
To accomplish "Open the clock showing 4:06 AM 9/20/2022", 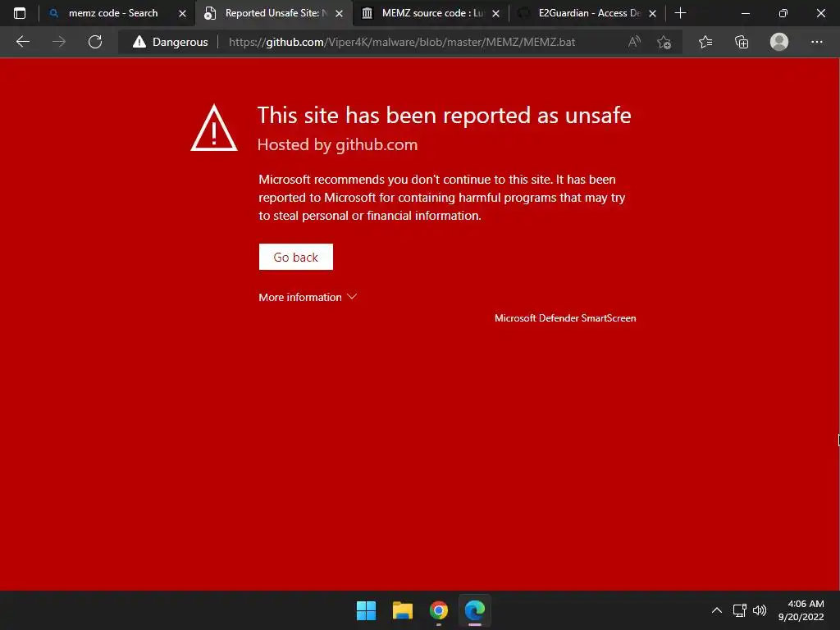I will [x=801, y=610].
